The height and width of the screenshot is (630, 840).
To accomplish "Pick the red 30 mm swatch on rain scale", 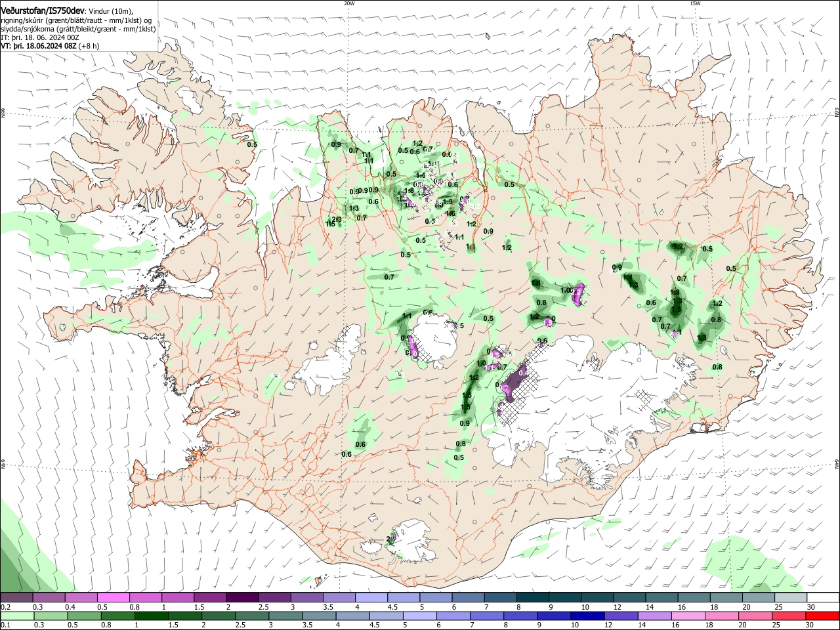I will coord(823,616).
